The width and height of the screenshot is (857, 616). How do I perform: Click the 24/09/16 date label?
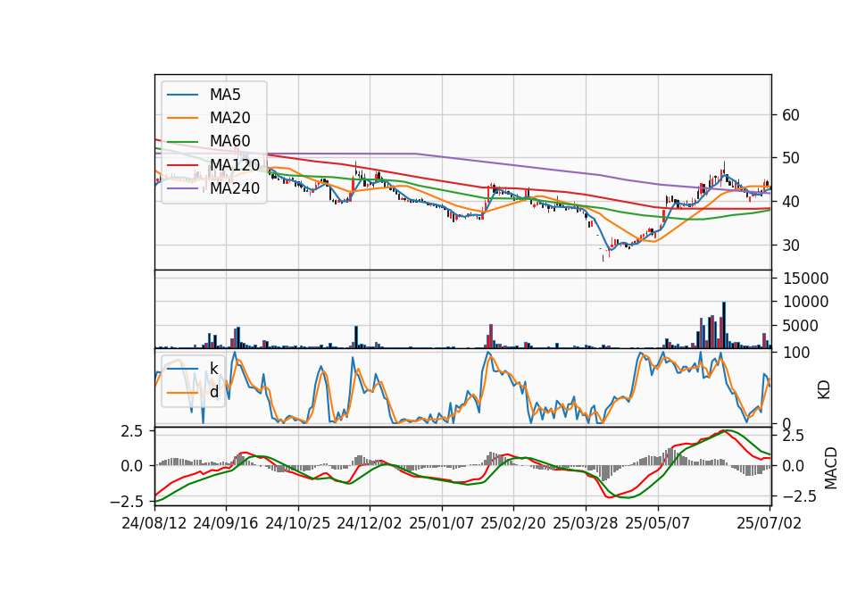coord(226,523)
